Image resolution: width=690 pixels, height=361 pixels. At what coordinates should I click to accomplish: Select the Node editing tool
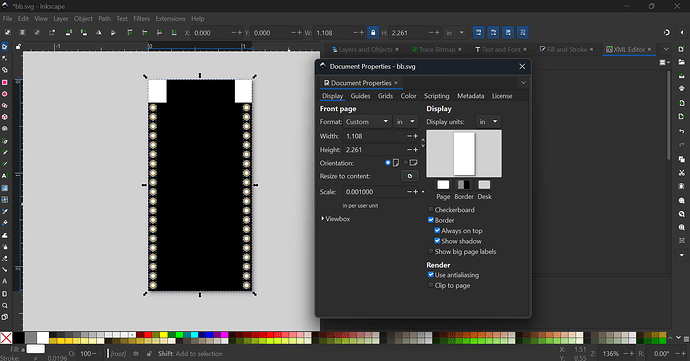point(4,59)
